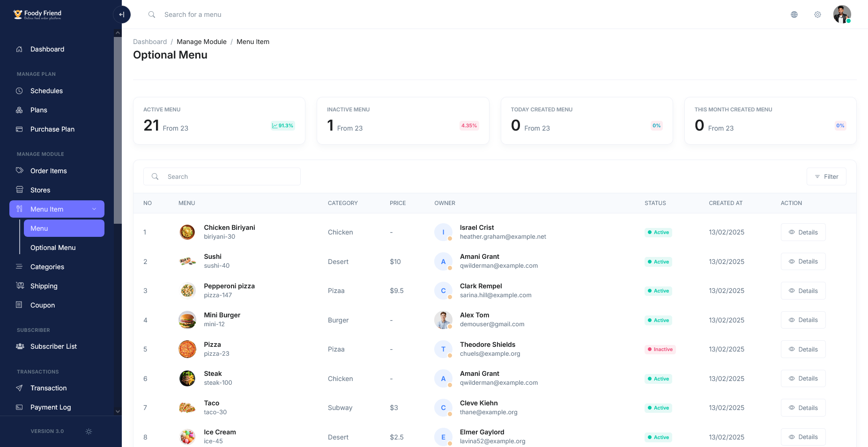Click the Dashboard breadcrumb link
The height and width of the screenshot is (447, 868).
tap(150, 42)
